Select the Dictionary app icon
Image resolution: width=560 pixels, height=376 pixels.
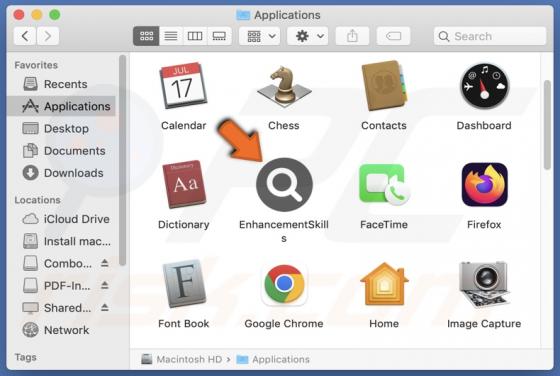coord(184,184)
